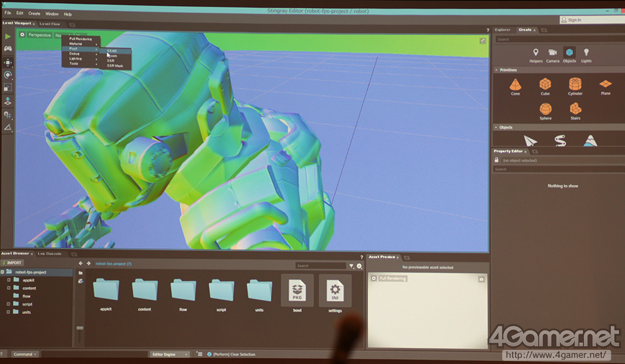The height and width of the screenshot is (364, 625).
Task: Collapse the robot-fps-project tree node
Action: click(2, 272)
